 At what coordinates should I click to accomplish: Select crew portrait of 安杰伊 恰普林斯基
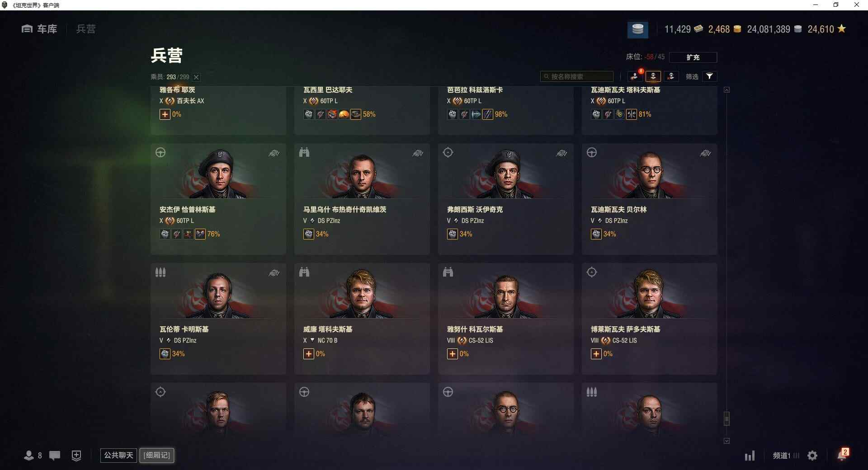coord(219,174)
